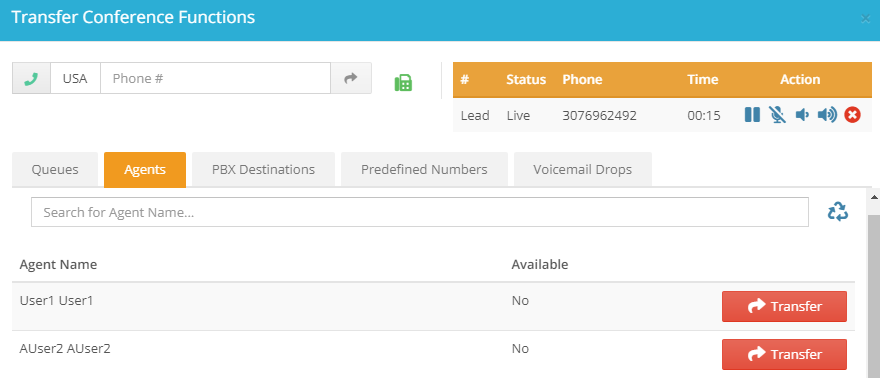
Task: Raise the call volume icon
Action: 827,115
